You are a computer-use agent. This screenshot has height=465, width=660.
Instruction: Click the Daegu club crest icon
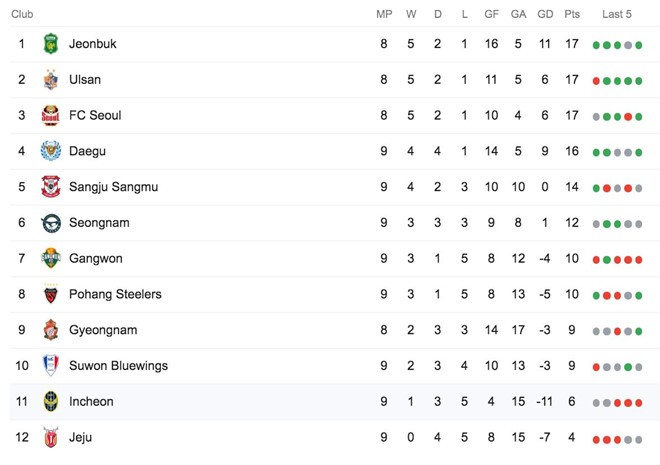click(51, 151)
